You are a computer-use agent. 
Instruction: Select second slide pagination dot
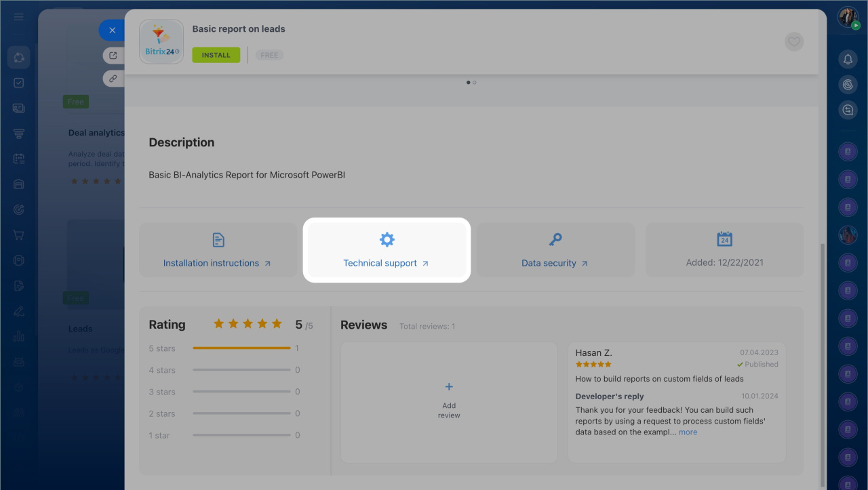click(475, 83)
